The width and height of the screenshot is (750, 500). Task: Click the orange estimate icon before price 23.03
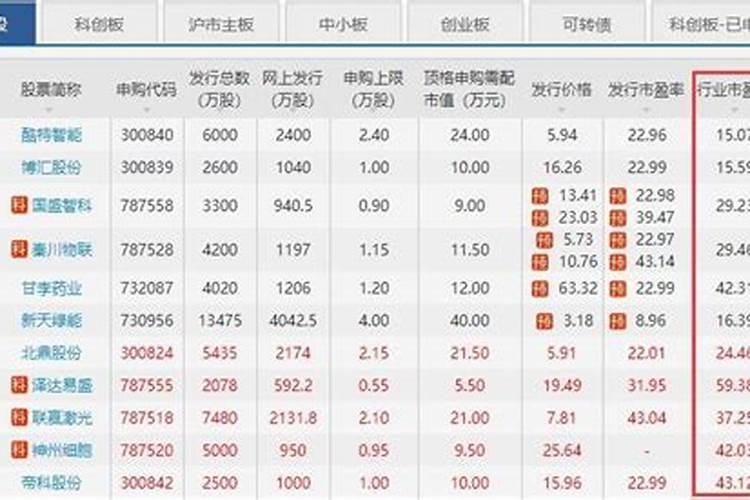click(x=540, y=218)
